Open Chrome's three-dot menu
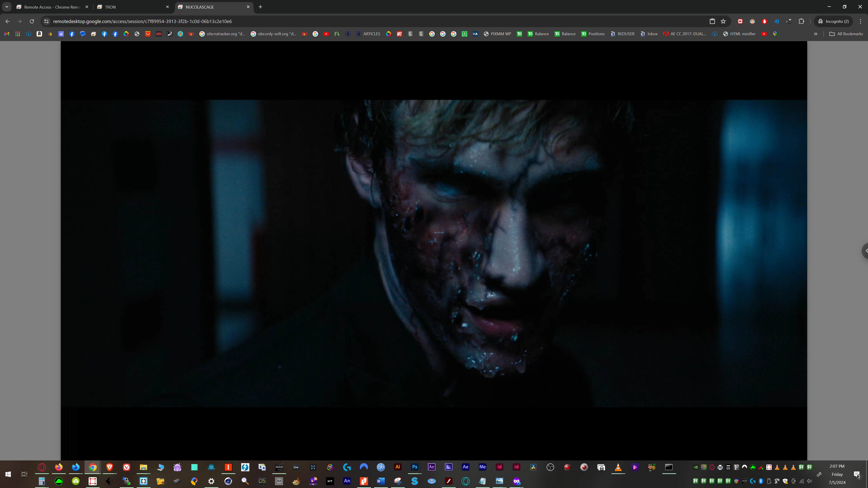868x488 pixels. coord(860,21)
